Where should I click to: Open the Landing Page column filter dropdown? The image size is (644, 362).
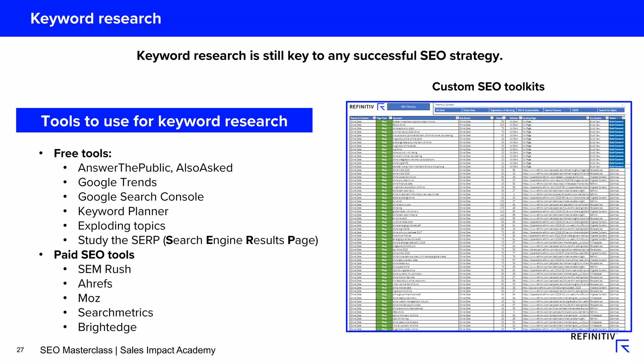pos(588,118)
